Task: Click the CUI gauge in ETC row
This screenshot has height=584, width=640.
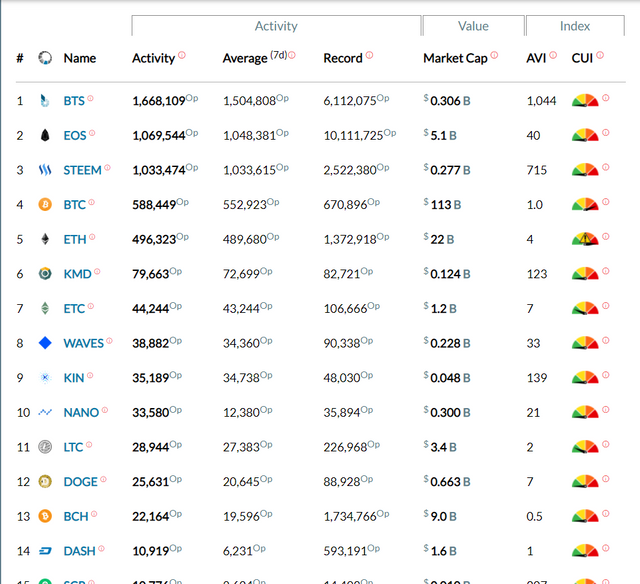Action: point(585,308)
